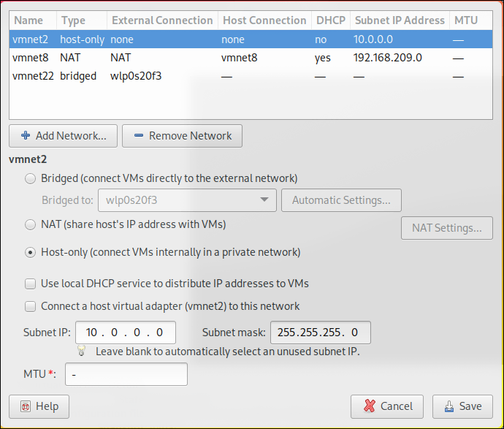The height and width of the screenshot is (429, 504).
Task: Click the lightbulb hint icon
Action: coord(83,351)
